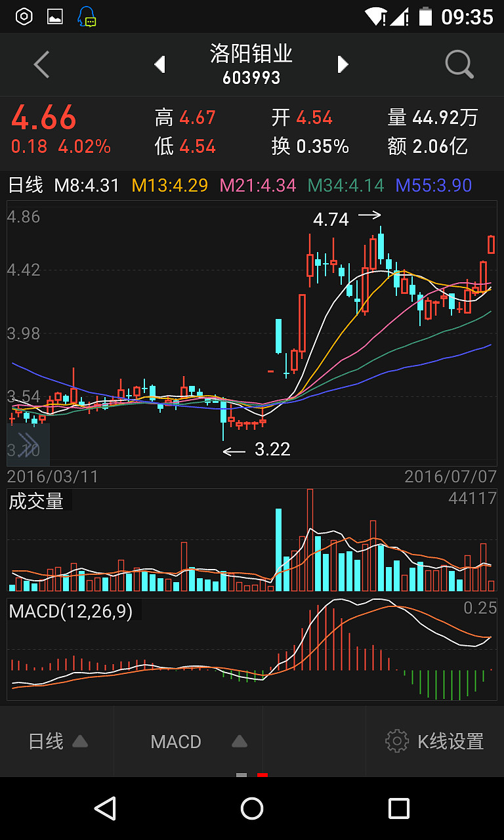Tap volume 量 44.92万
This screenshot has width=504, height=840.
(x=432, y=118)
